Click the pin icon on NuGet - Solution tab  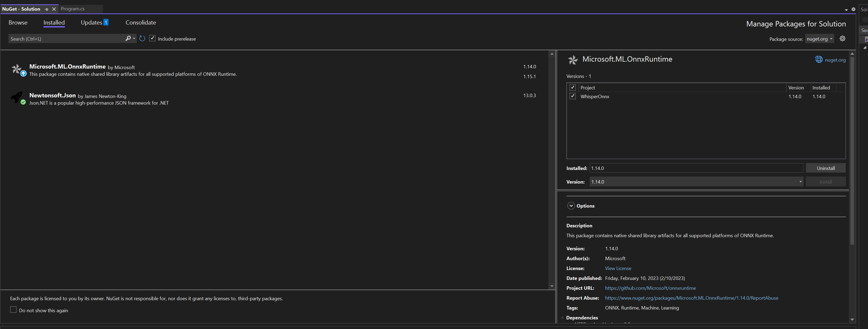pyautogui.click(x=46, y=9)
